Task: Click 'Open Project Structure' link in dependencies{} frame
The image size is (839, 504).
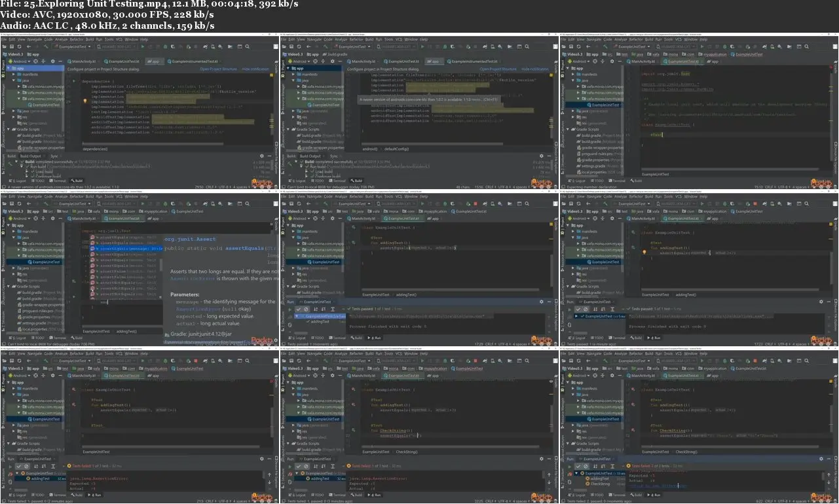Action: [x=219, y=69]
